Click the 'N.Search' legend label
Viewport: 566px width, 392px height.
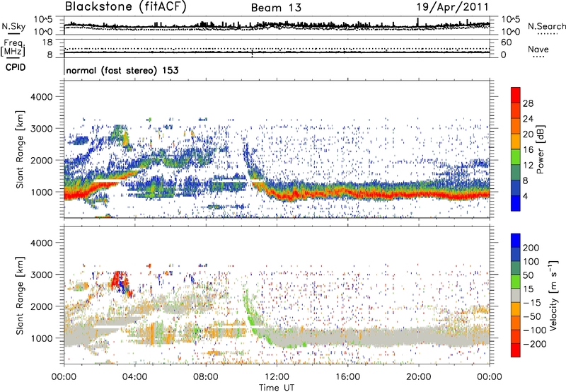[x=546, y=26]
